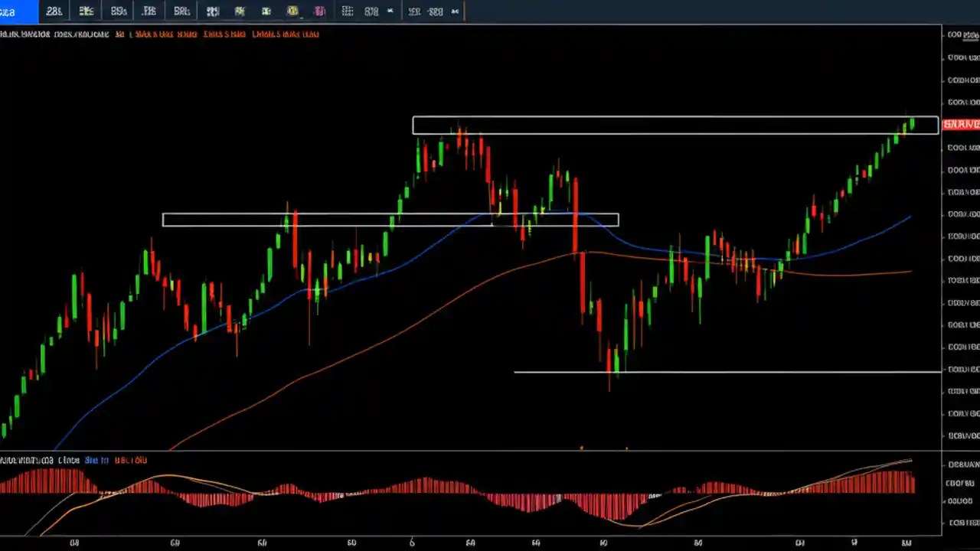This screenshot has height=551, width=980.
Task: Click the yellow highlighted toolbar icon
Action: pos(292,11)
